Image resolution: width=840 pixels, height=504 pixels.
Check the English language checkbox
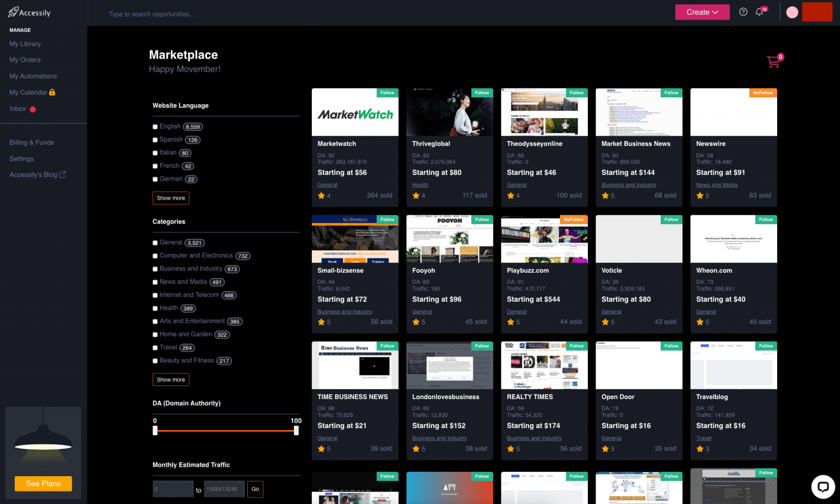coord(155,127)
